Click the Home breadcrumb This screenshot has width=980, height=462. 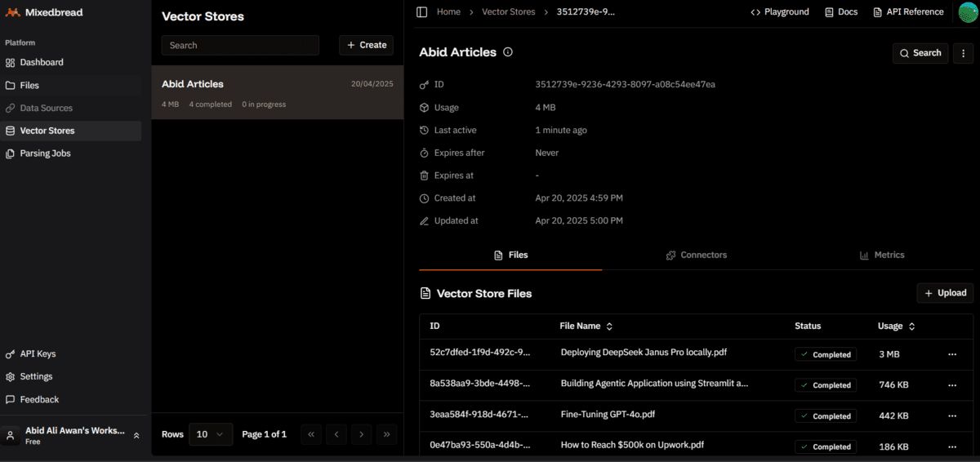pyautogui.click(x=448, y=12)
